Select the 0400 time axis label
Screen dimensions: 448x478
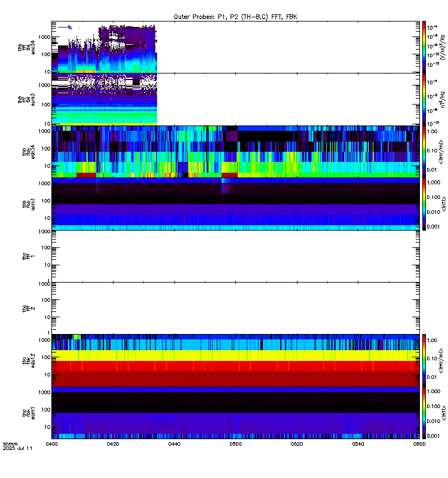[51, 444]
